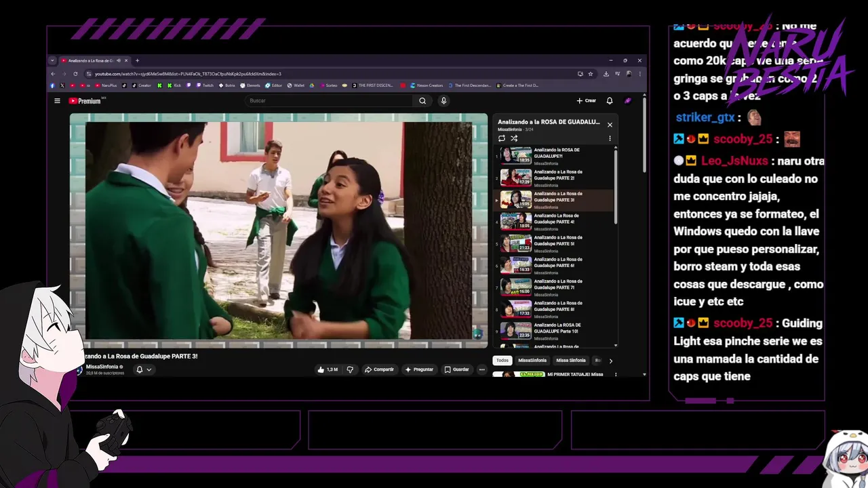Click the Guardar save button

click(456, 369)
